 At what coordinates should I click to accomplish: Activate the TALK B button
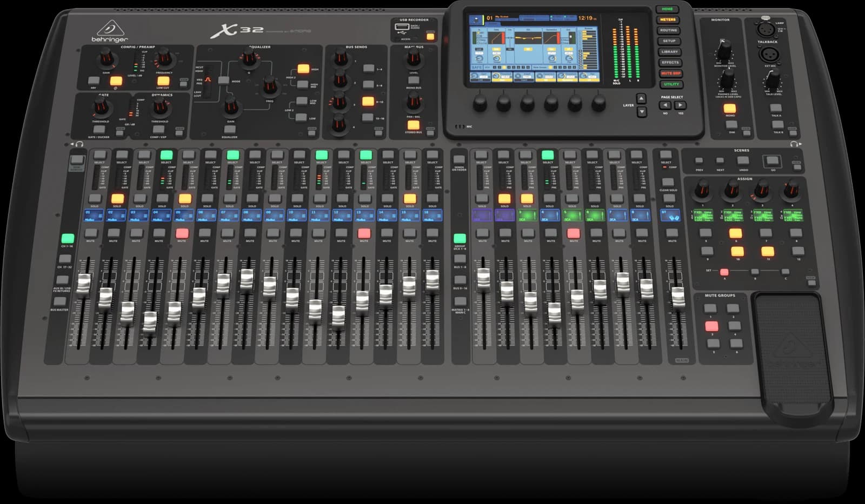[777, 125]
